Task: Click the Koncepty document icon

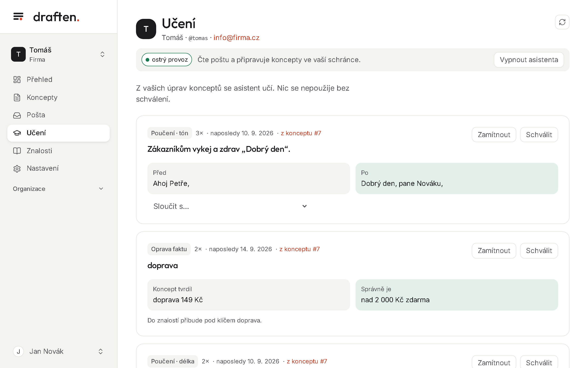Action: [17, 97]
